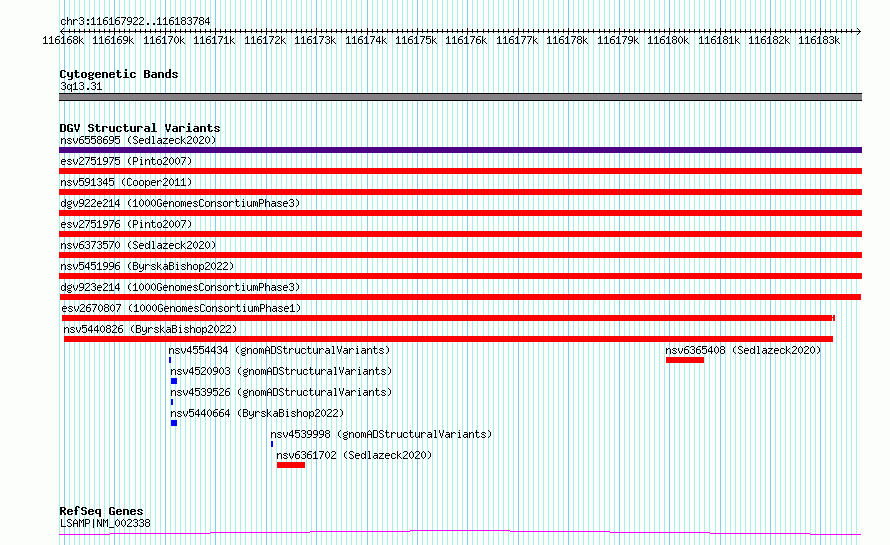This screenshot has width=890, height=545.
Task: Click the 116169k ruler tick label
Action: click(113, 40)
